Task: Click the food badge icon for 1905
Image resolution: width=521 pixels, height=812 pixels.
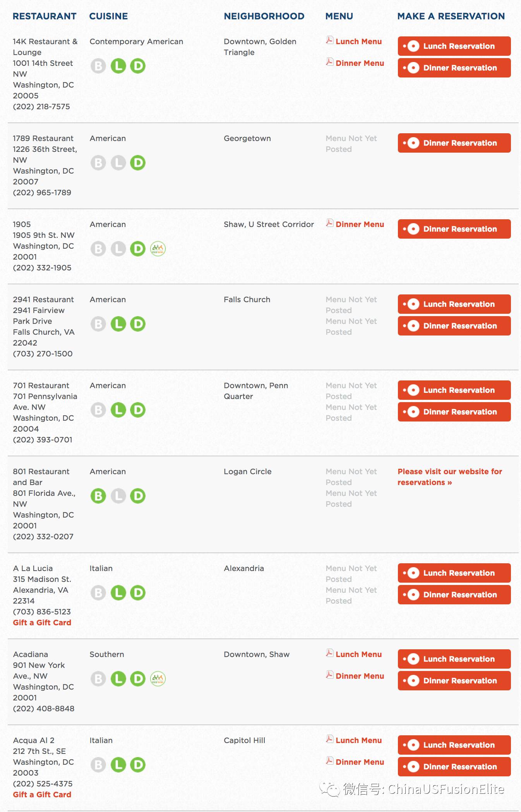Action: pos(158,249)
